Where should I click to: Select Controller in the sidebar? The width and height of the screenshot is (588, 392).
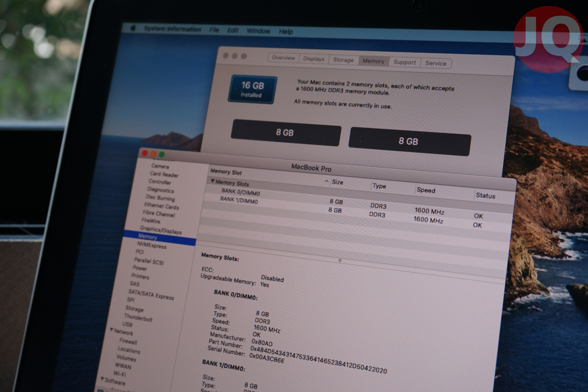160,182
